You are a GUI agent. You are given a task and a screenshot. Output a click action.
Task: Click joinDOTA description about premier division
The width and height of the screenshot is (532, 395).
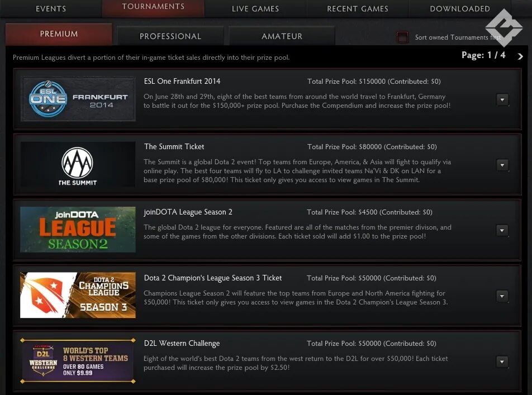[297, 232]
